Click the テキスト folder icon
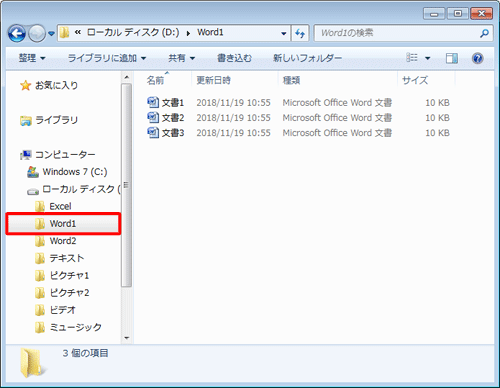This screenshot has width=500, height=388. 40,258
